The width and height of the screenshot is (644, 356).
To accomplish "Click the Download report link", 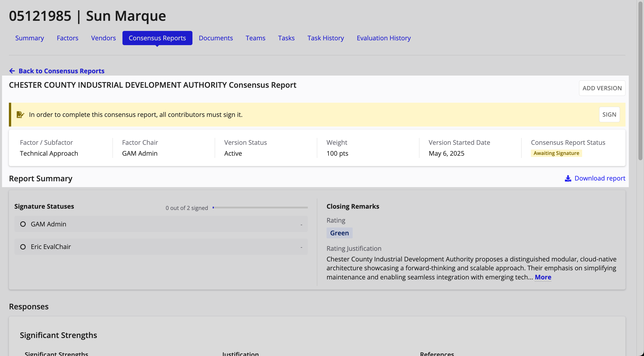I will point(600,179).
